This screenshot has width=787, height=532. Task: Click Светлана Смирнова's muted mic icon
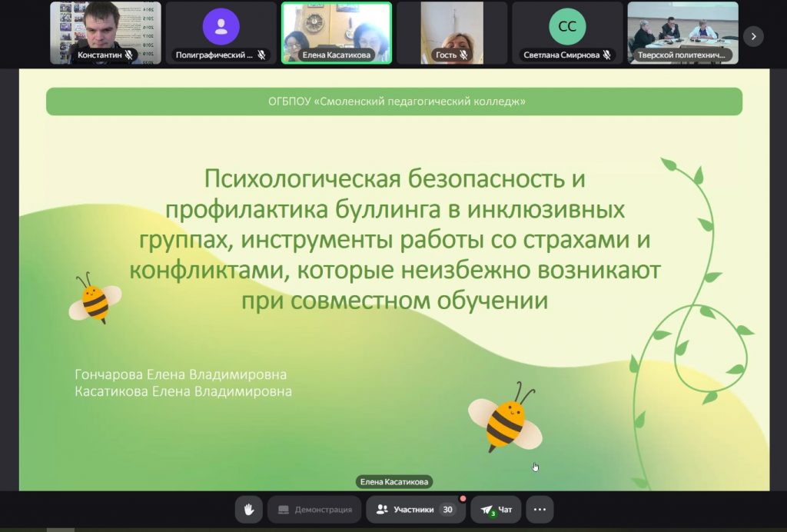[x=606, y=55]
